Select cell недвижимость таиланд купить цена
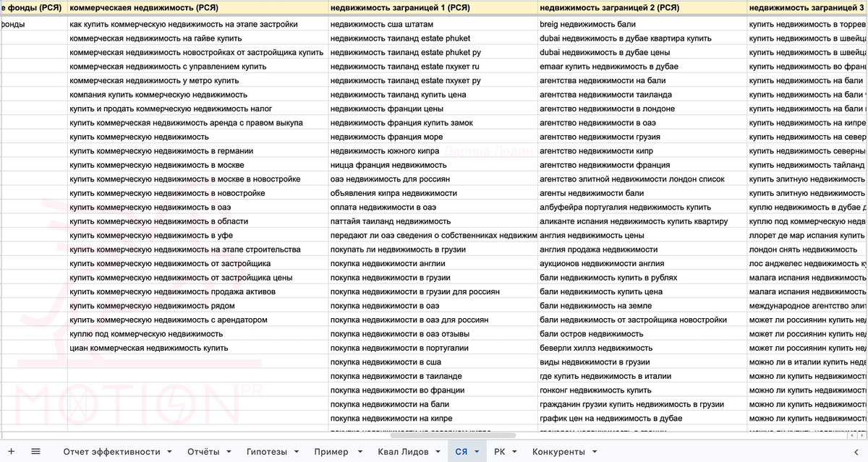 click(x=433, y=95)
